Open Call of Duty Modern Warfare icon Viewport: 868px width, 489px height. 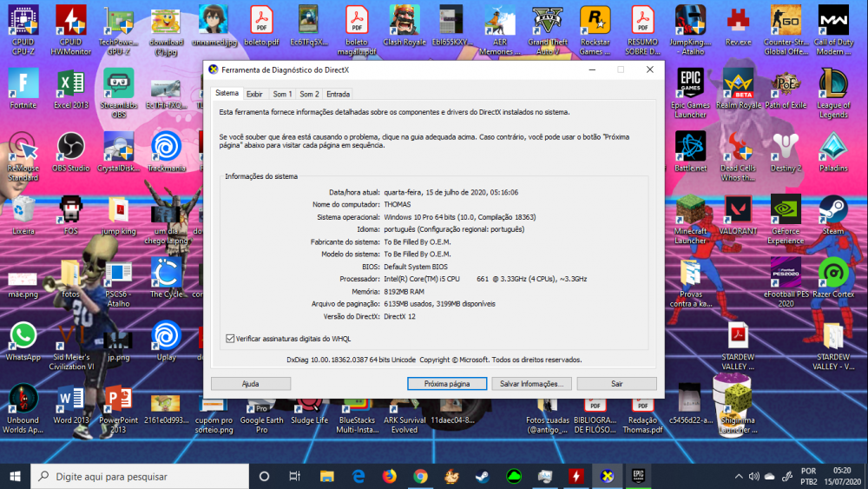(x=833, y=30)
